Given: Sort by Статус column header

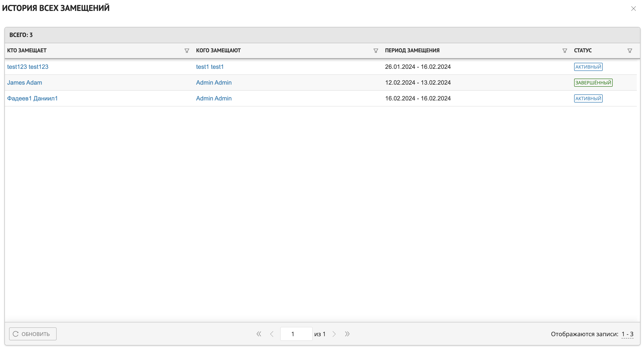Looking at the screenshot, I should click(582, 50).
